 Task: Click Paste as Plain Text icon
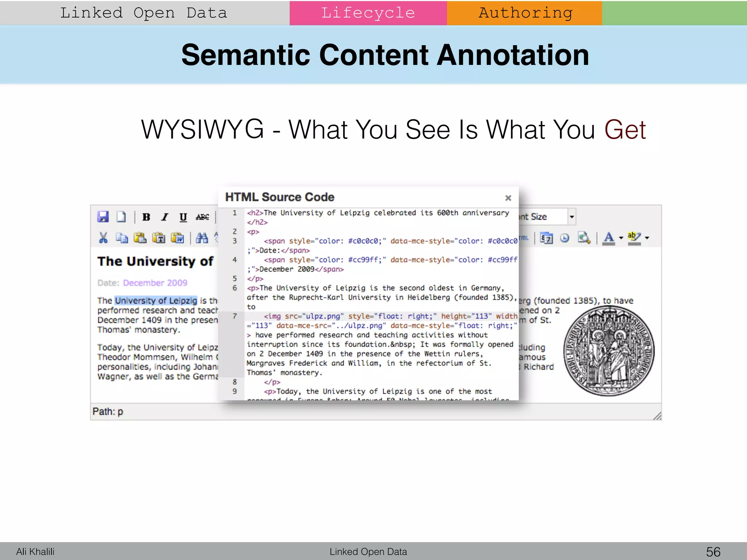(x=159, y=238)
